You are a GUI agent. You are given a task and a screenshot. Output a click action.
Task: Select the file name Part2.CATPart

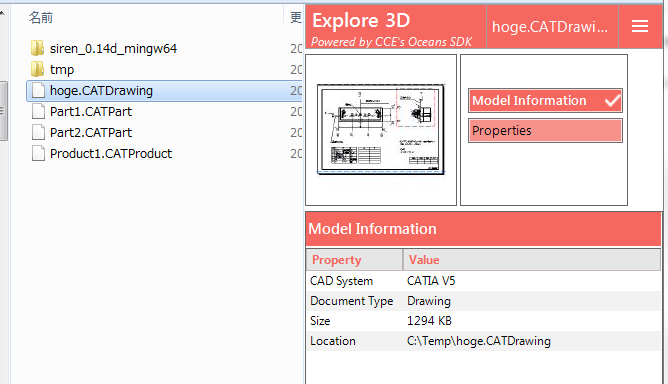pyautogui.click(x=91, y=132)
